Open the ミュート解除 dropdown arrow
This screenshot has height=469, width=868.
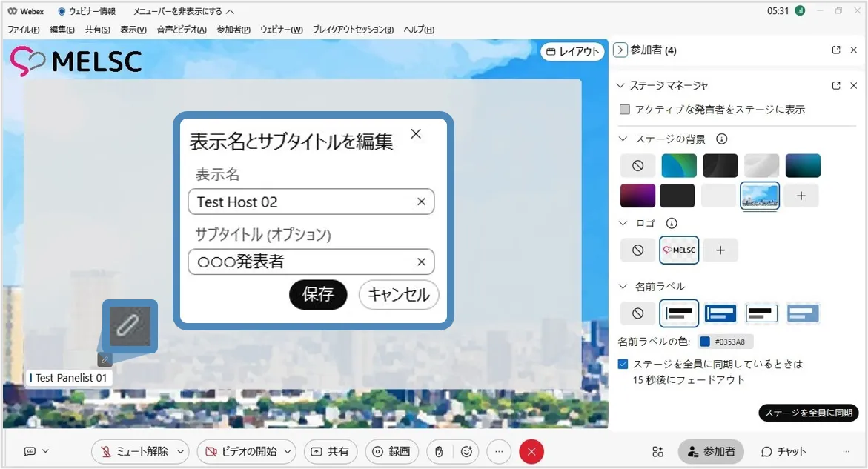coord(180,451)
